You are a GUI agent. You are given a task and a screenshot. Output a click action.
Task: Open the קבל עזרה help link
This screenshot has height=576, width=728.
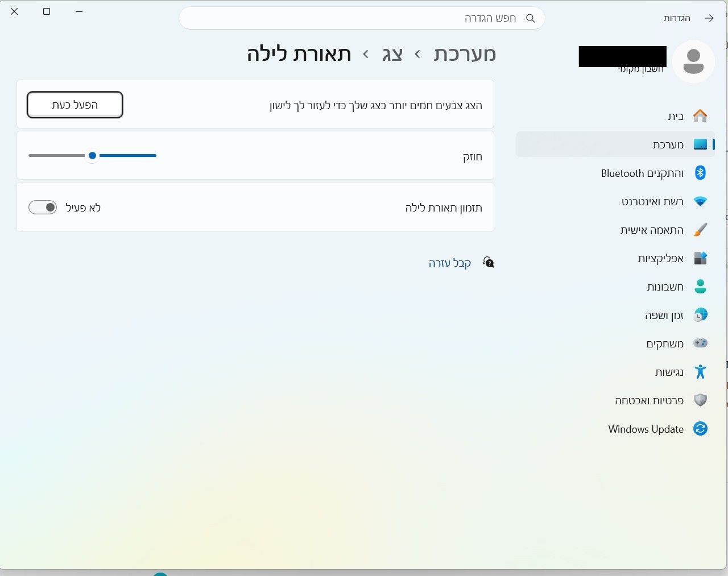pyautogui.click(x=450, y=263)
